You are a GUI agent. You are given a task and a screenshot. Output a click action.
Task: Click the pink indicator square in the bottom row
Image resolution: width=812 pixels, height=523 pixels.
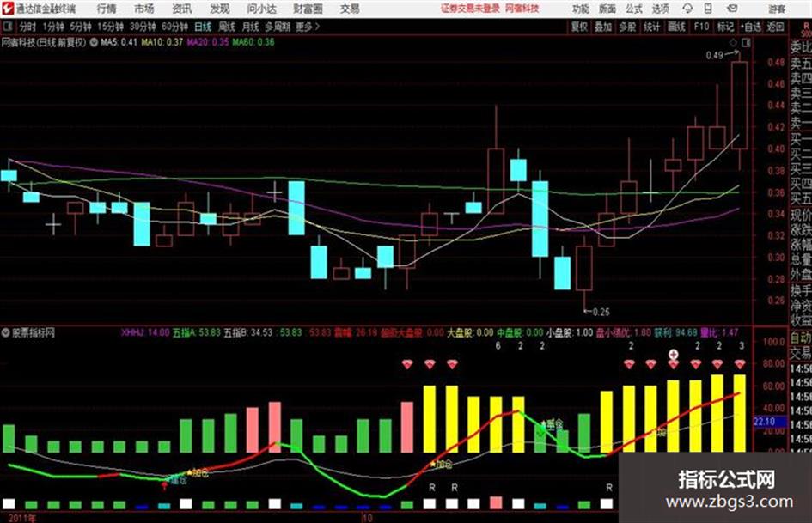(x=496, y=502)
